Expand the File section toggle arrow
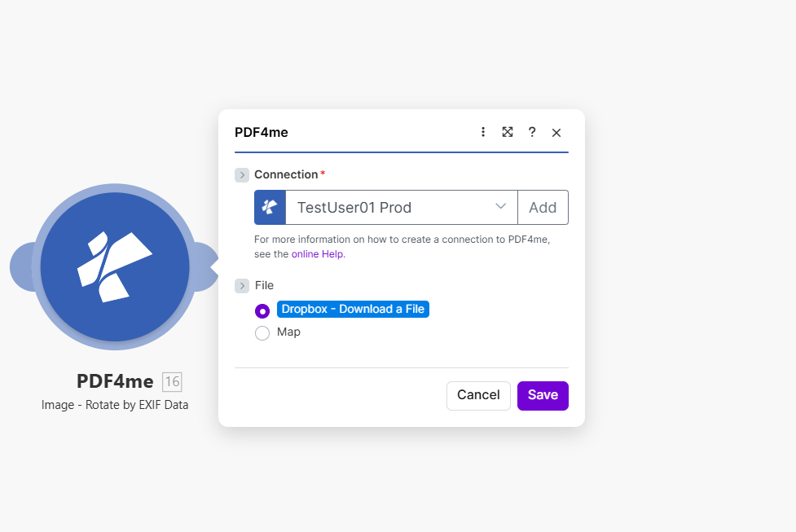 coord(242,286)
